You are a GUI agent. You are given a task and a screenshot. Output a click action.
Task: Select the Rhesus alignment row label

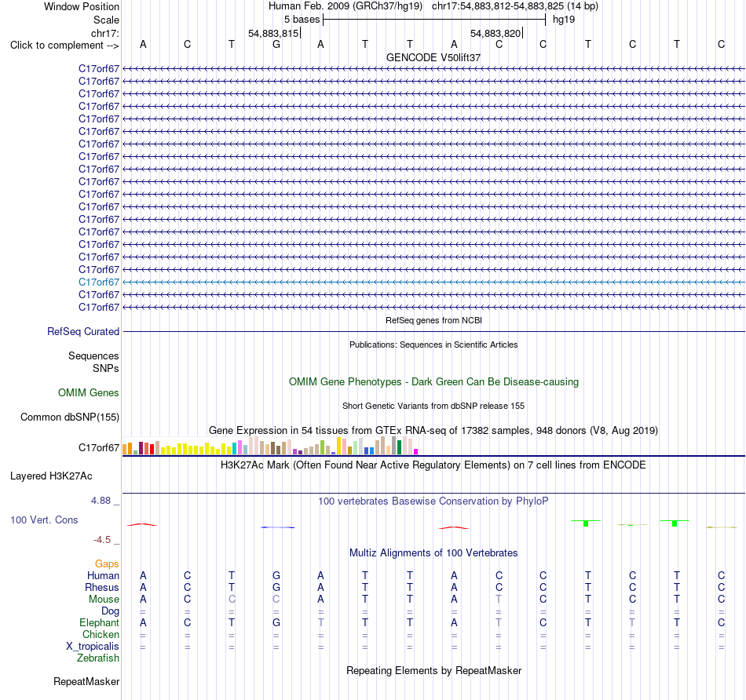point(102,587)
